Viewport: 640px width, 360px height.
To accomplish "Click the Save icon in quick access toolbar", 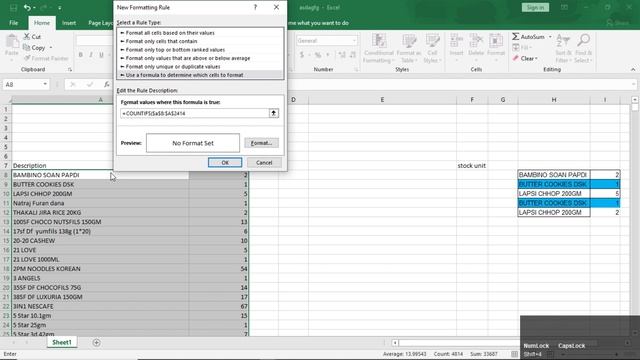I will pos(13,8).
